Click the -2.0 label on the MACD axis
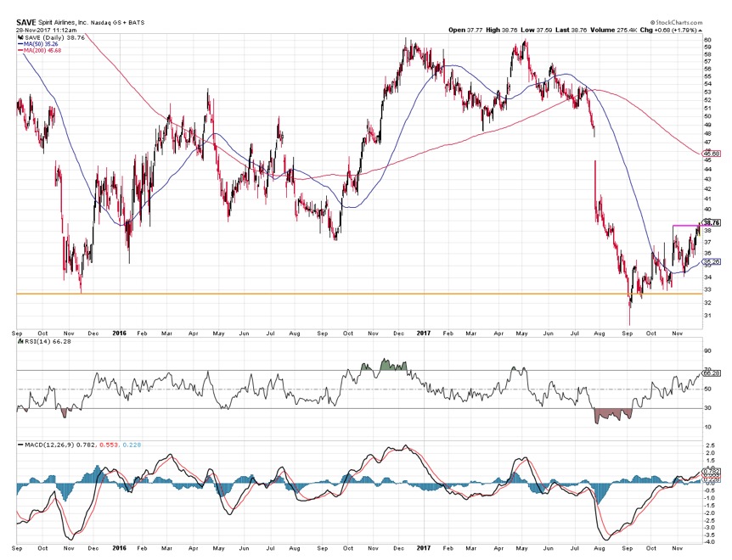Screen dimensions: 732x560 tap(709, 512)
